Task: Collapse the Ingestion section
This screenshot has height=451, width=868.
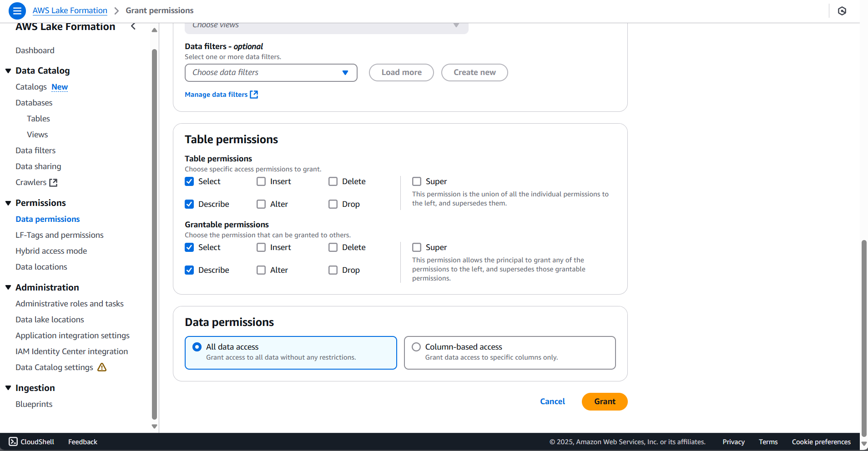Action: 8,388
